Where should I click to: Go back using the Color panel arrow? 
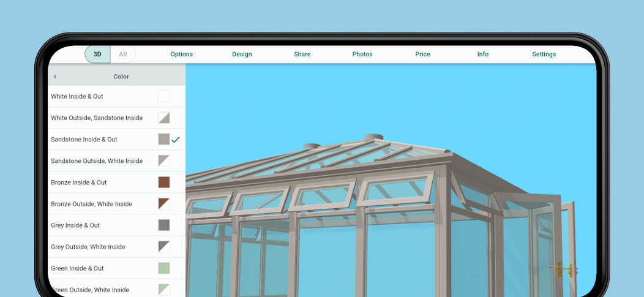55,77
